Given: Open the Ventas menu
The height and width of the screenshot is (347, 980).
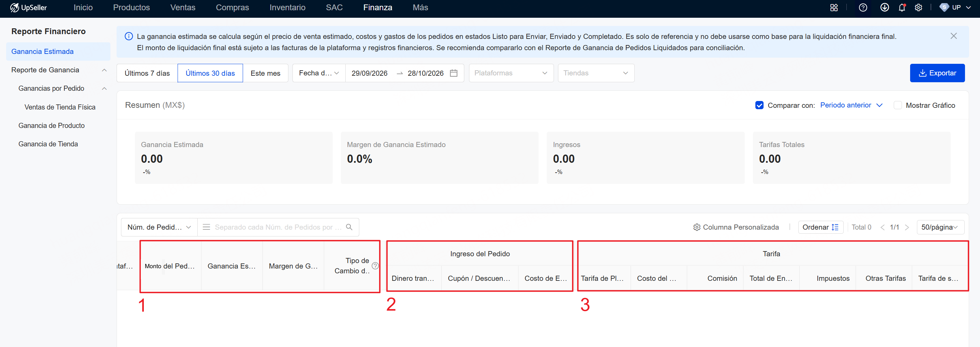Looking at the screenshot, I should [x=183, y=8].
